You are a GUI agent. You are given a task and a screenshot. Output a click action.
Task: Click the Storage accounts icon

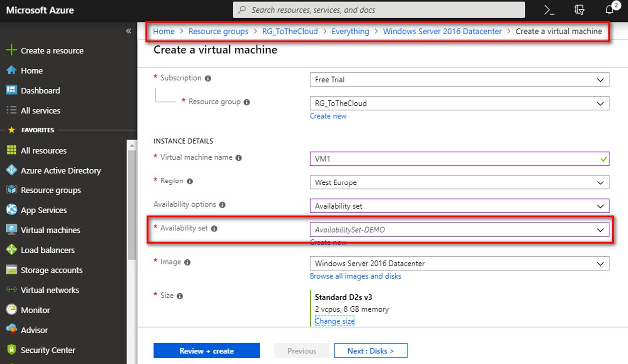(11, 270)
